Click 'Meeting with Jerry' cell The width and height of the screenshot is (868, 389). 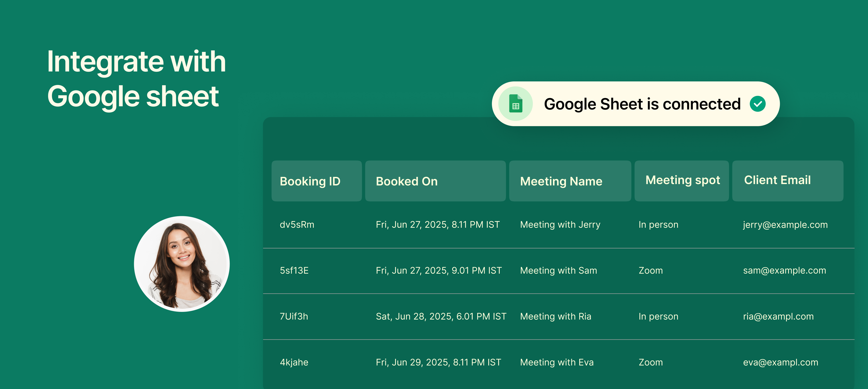[x=560, y=225]
